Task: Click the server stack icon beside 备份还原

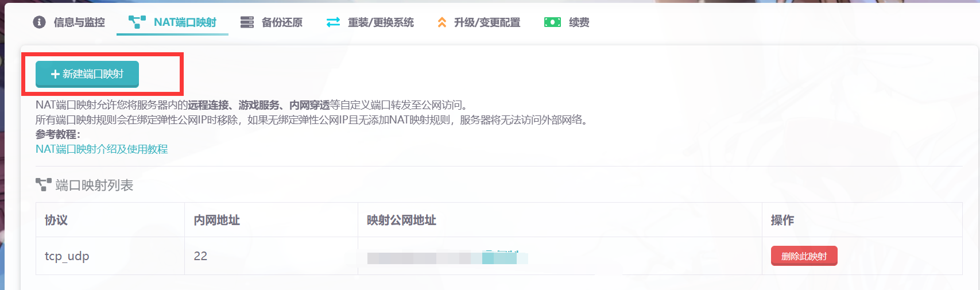Action: [247, 22]
